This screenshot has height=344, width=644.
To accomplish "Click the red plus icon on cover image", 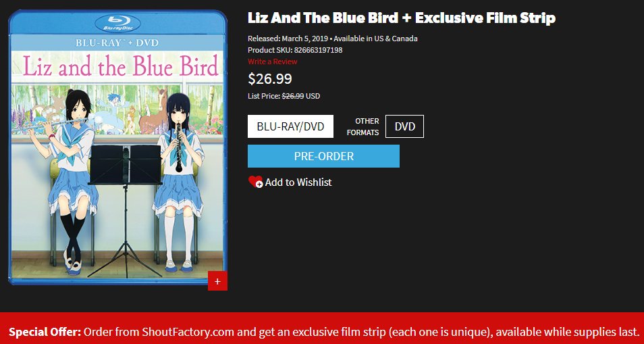I will tap(217, 280).
